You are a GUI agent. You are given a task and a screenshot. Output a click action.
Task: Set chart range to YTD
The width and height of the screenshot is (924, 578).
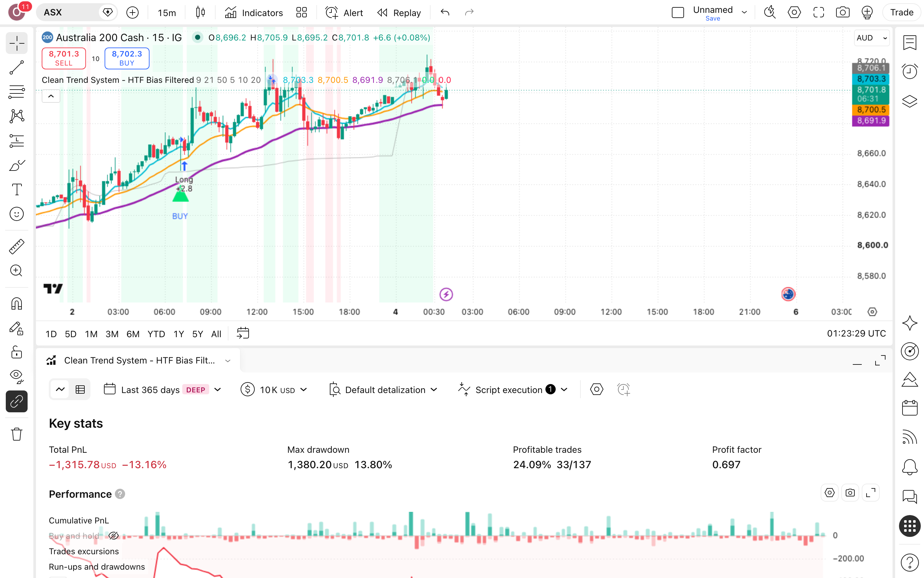click(x=156, y=334)
